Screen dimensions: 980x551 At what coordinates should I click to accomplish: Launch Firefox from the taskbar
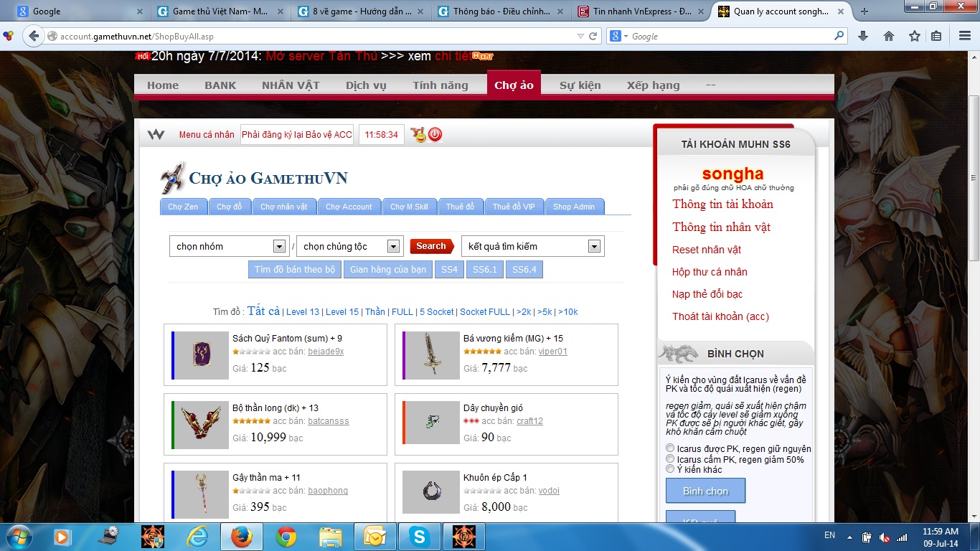(242, 537)
